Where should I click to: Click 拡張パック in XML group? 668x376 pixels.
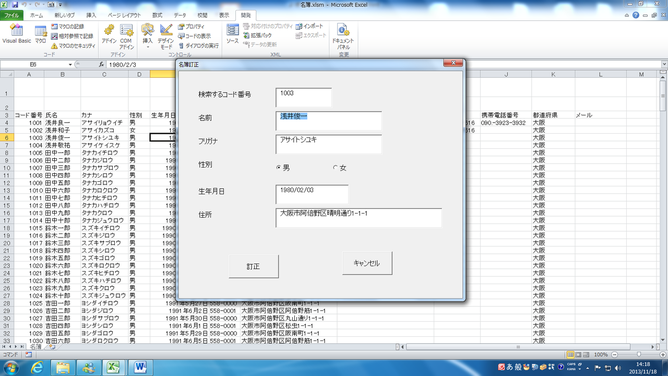(257, 35)
